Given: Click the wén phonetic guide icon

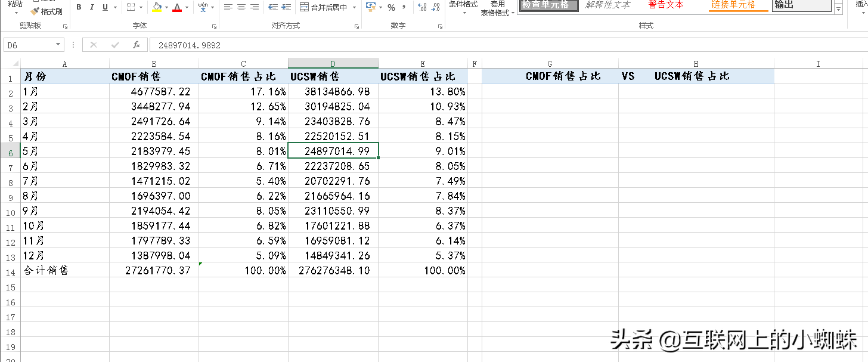Looking at the screenshot, I should click(203, 7).
